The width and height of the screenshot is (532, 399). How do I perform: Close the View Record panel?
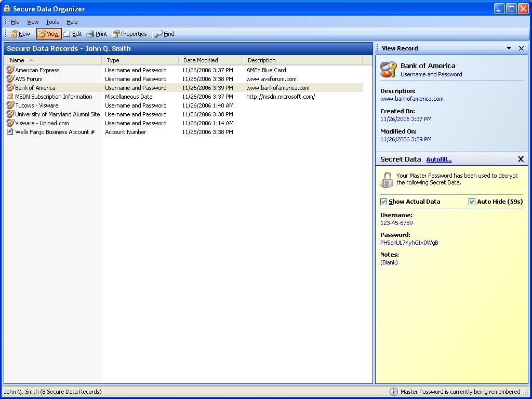pos(522,48)
